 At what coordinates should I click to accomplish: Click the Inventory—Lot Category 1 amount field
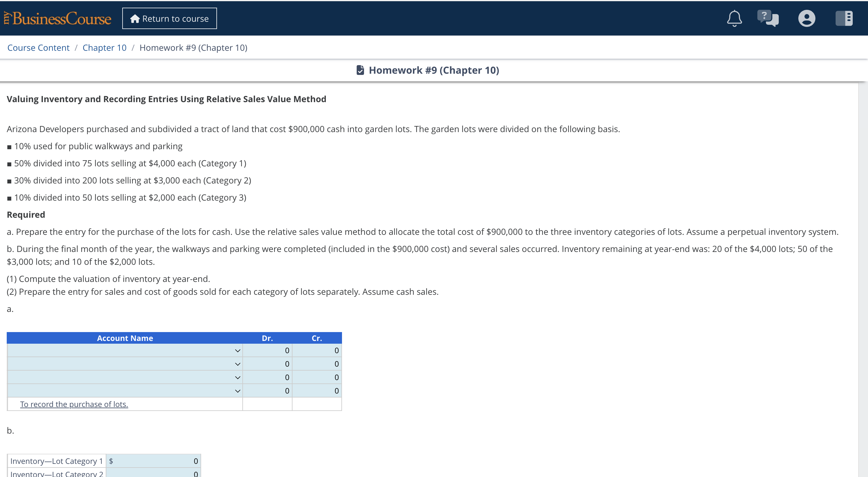[x=153, y=461]
